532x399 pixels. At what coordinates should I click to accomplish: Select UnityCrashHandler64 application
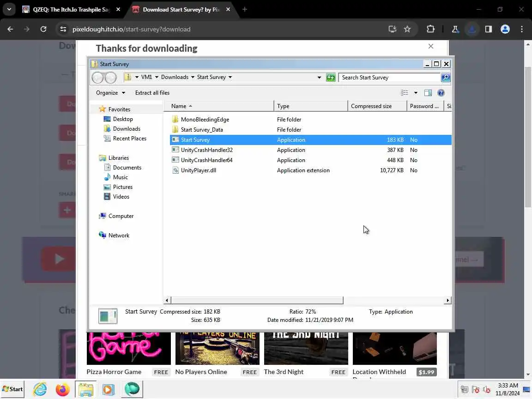206,160
